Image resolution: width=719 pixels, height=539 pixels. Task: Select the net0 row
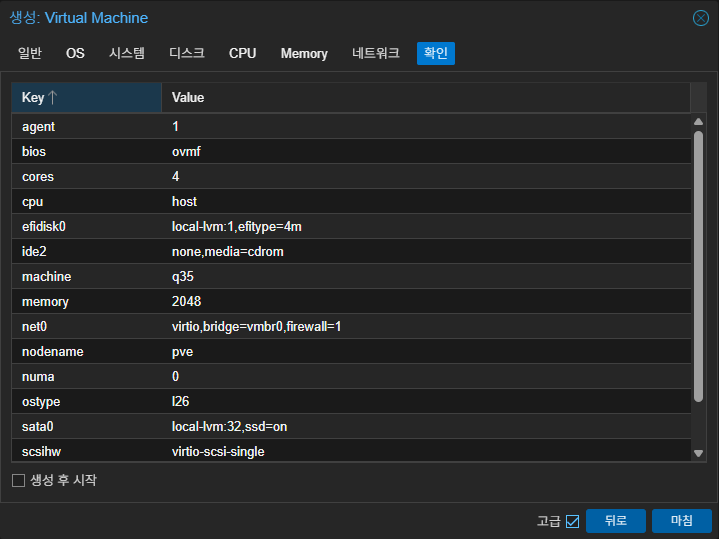[351, 326]
